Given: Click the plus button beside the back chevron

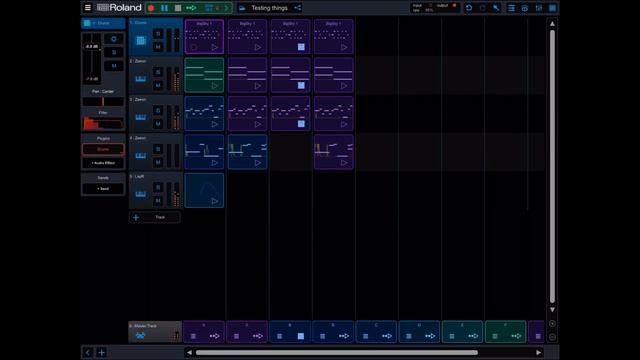Looking at the screenshot, I should pyautogui.click(x=102, y=352).
